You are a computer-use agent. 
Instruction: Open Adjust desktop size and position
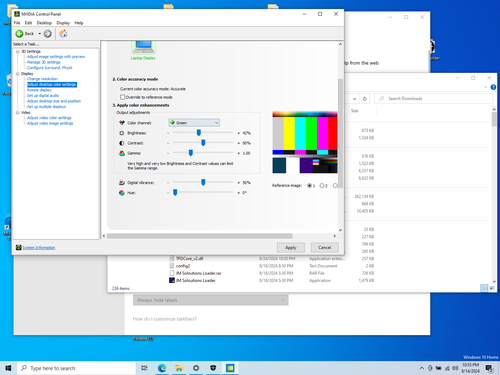coord(54,101)
